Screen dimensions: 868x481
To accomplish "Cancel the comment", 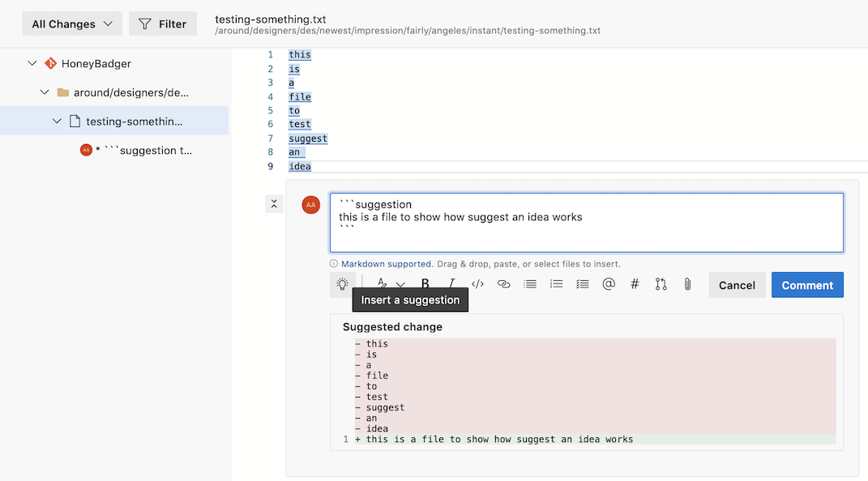I will coord(737,285).
